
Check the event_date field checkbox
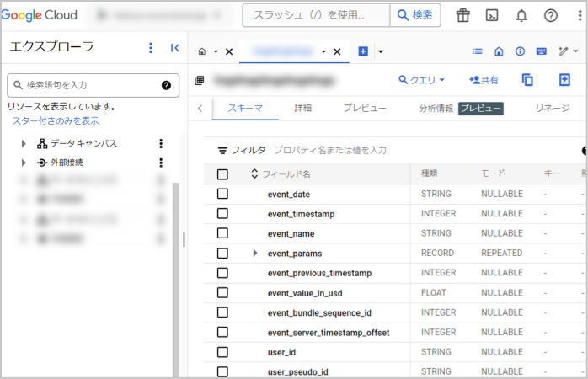tap(222, 194)
